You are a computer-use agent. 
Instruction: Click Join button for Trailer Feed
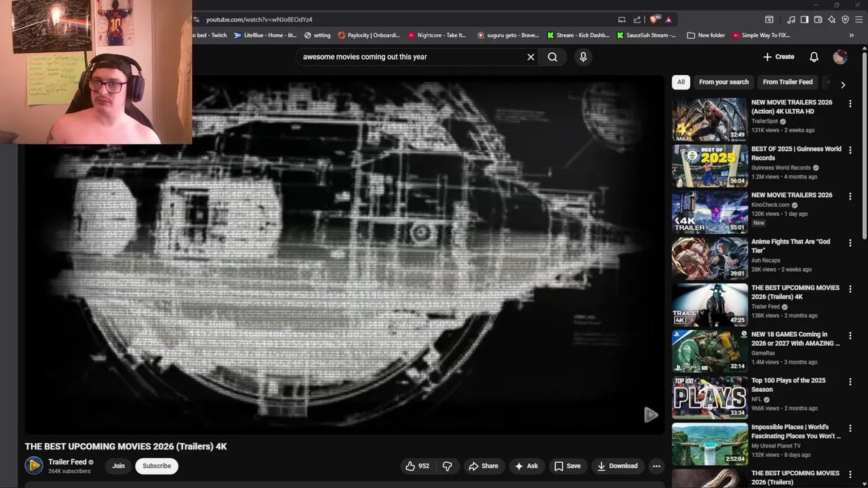pyautogui.click(x=119, y=466)
